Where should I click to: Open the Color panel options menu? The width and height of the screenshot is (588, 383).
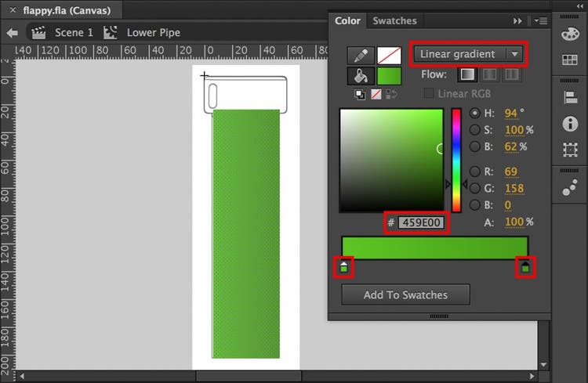click(x=539, y=21)
